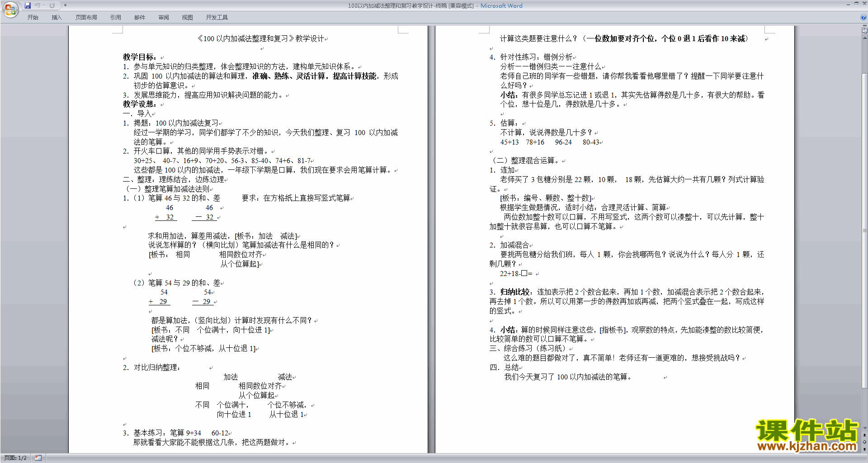This screenshot has height=463, width=868.
Task: Click the text 基本练习：笔算 9+34 60-12
Action: pos(181,433)
